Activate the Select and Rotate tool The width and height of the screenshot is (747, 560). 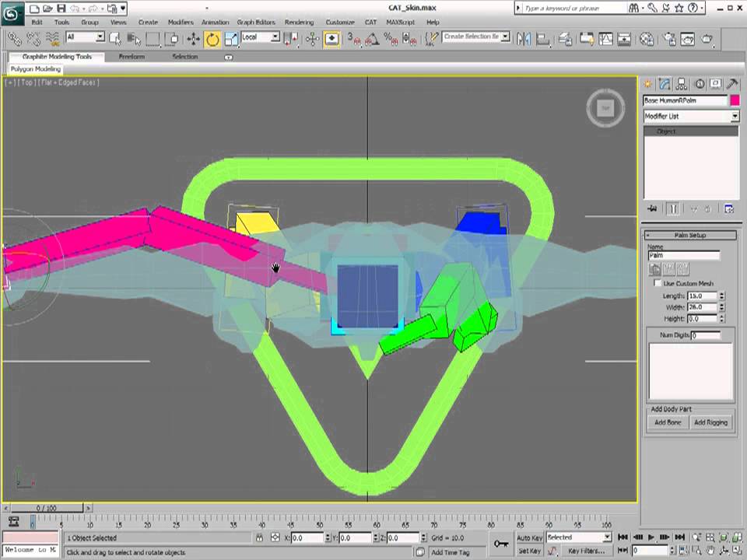point(212,39)
